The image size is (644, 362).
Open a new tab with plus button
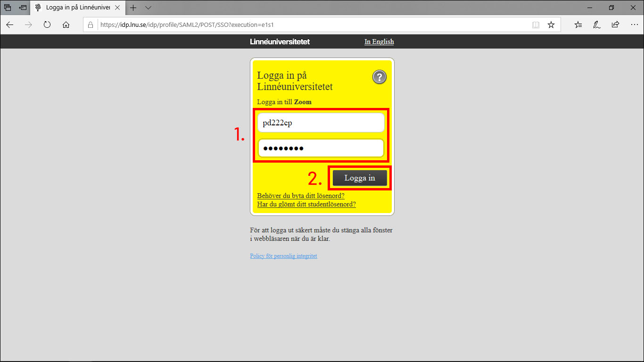point(133,8)
